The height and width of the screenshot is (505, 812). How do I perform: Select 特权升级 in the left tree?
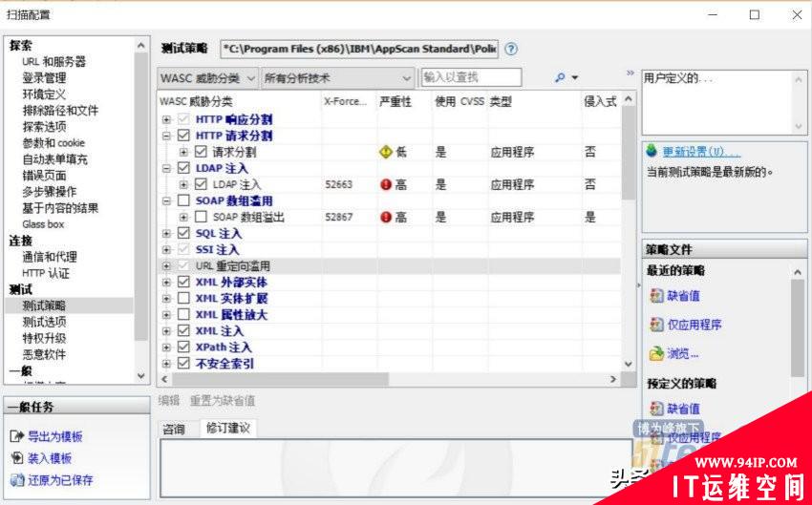[x=44, y=338]
